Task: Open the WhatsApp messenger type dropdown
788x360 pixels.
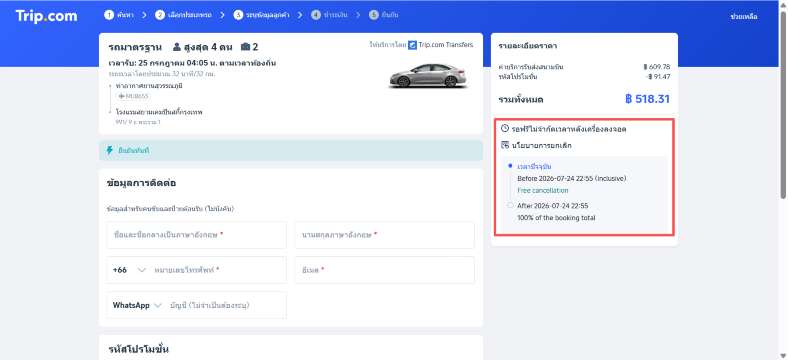Action: pyautogui.click(x=137, y=305)
